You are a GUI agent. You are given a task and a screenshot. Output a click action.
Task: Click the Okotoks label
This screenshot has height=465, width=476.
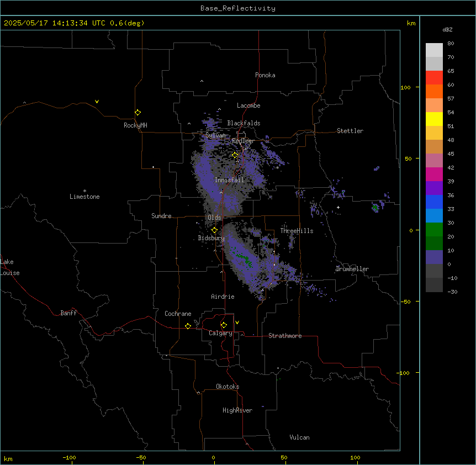[x=228, y=387]
